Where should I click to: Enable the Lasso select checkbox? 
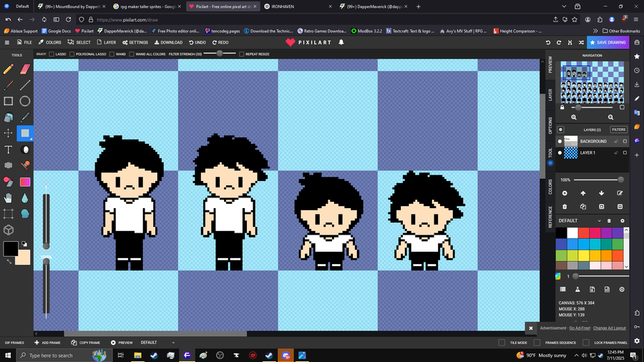pyautogui.click(x=52, y=54)
